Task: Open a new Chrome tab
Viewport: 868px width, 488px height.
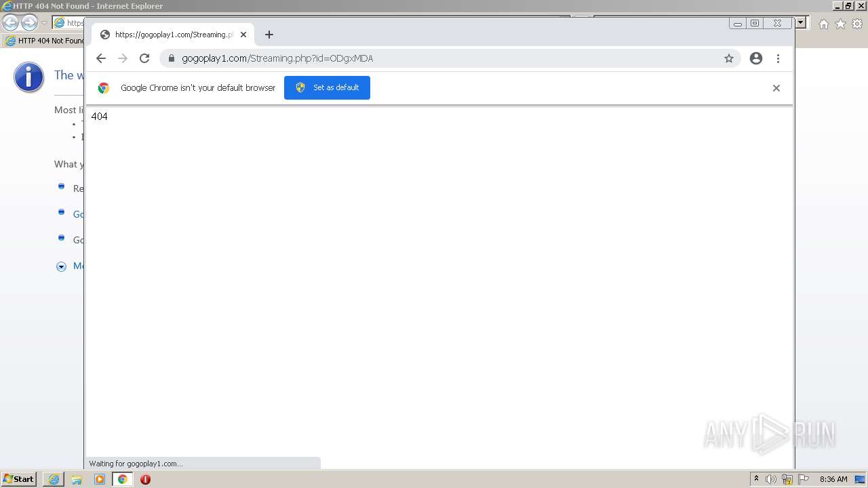Action: pyautogui.click(x=269, y=35)
